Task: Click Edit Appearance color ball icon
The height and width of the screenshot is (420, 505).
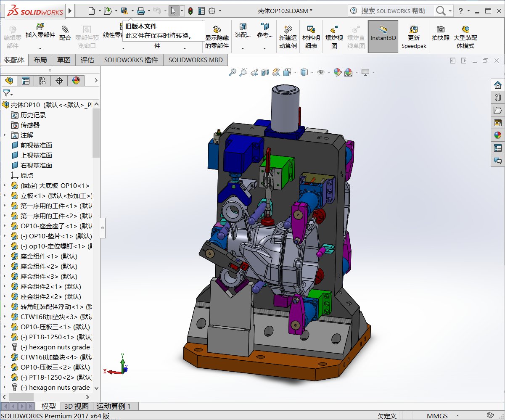Action: point(338,73)
